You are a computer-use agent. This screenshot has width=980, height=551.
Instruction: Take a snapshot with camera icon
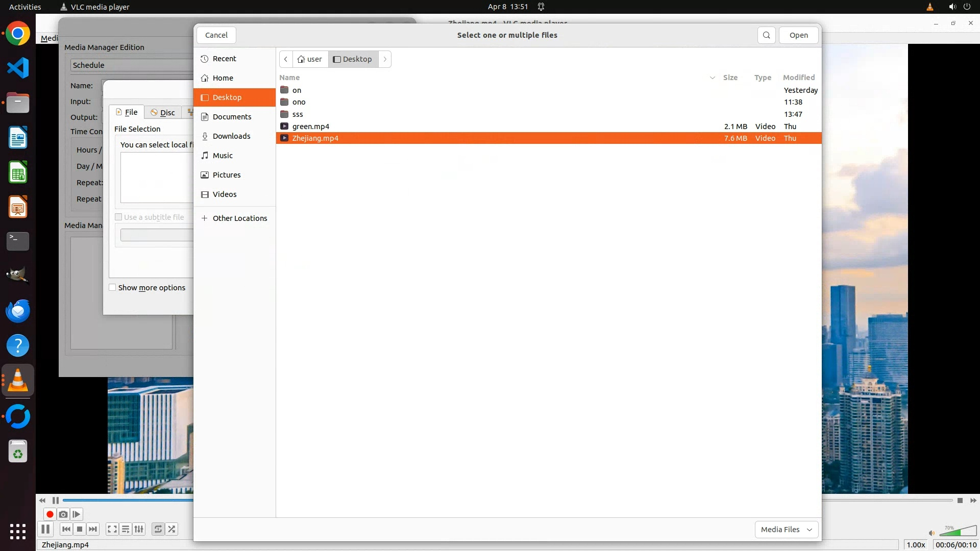[x=63, y=514]
